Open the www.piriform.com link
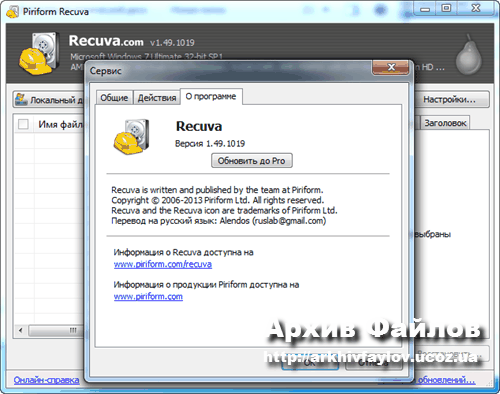Viewport: 500px width, 394px height. tap(148, 296)
